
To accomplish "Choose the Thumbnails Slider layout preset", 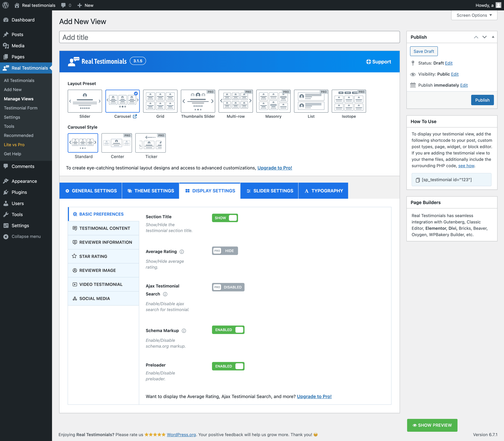I will (198, 101).
